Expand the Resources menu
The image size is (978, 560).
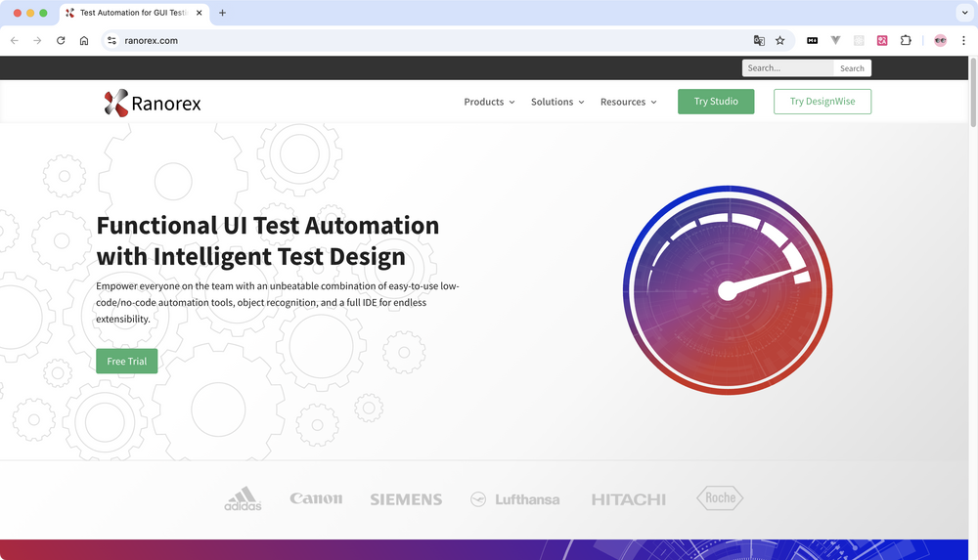coord(628,102)
